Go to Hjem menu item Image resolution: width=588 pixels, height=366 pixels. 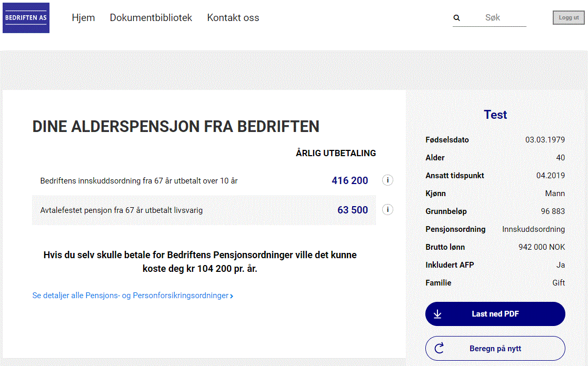pyautogui.click(x=83, y=17)
